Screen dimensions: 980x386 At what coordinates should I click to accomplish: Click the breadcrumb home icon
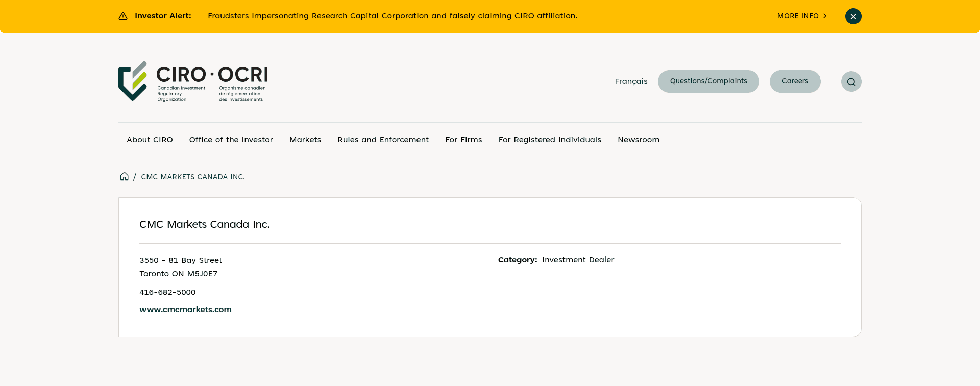pyautogui.click(x=124, y=176)
